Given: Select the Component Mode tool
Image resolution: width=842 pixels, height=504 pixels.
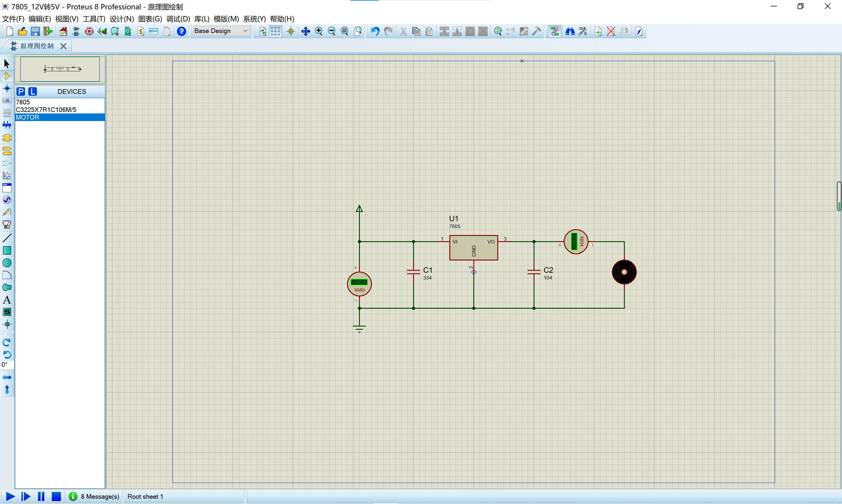Looking at the screenshot, I should [7, 76].
